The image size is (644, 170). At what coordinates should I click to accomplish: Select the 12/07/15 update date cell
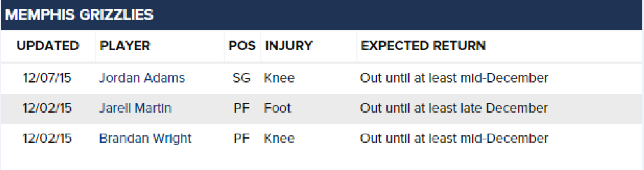pos(47,78)
